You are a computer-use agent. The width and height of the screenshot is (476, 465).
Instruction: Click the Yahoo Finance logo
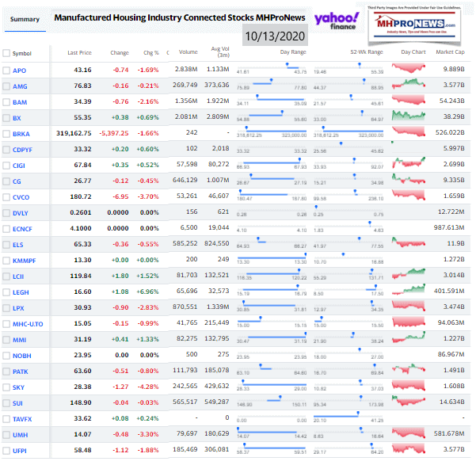coord(337,21)
